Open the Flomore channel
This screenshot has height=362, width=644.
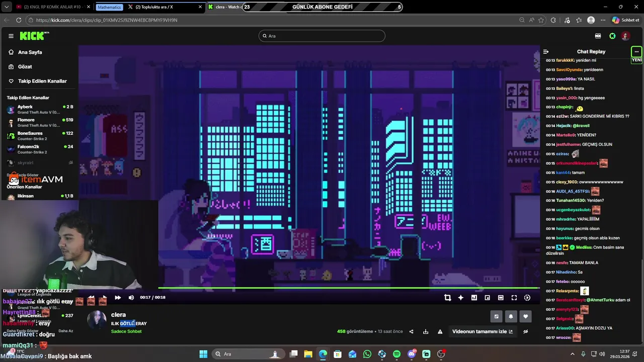coord(39,122)
